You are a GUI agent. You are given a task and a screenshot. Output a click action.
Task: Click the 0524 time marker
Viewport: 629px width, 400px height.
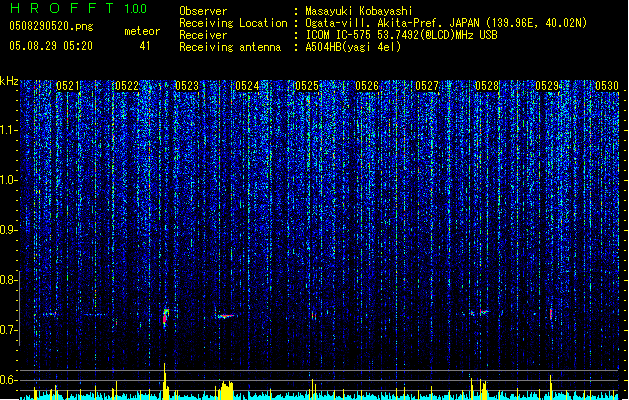pyautogui.click(x=247, y=86)
